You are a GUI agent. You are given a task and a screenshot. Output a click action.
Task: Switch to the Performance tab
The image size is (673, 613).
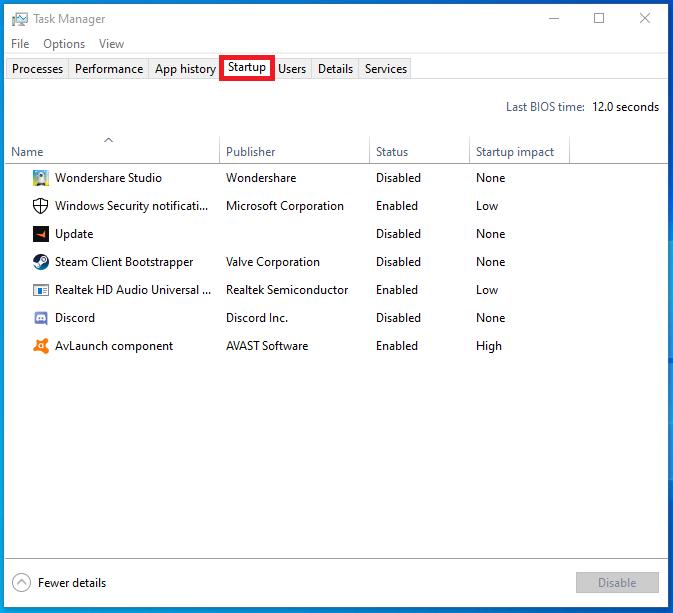109,69
